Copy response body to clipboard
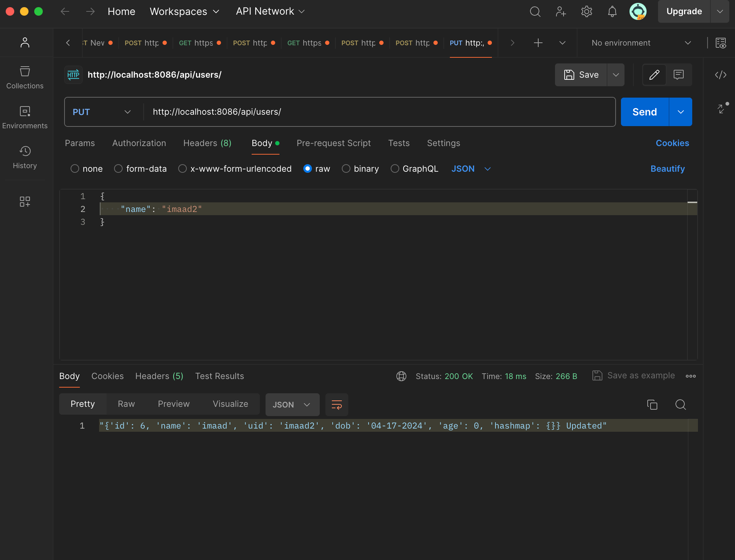The width and height of the screenshot is (735, 560). 652,405
